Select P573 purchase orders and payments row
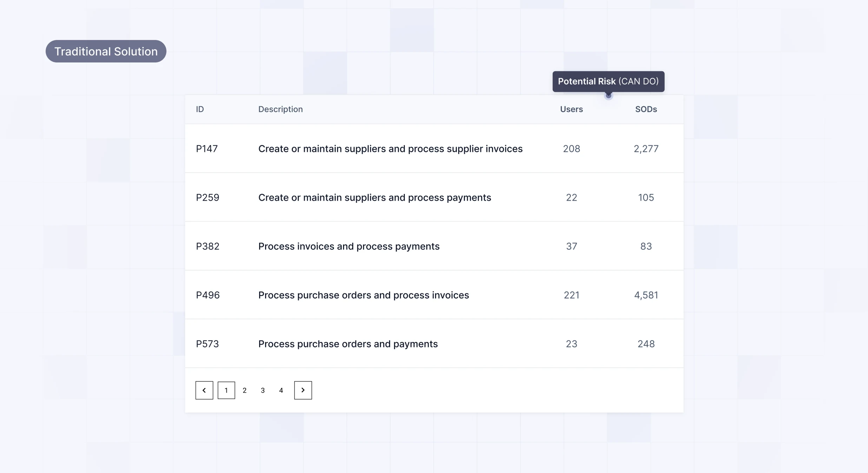 point(348,344)
